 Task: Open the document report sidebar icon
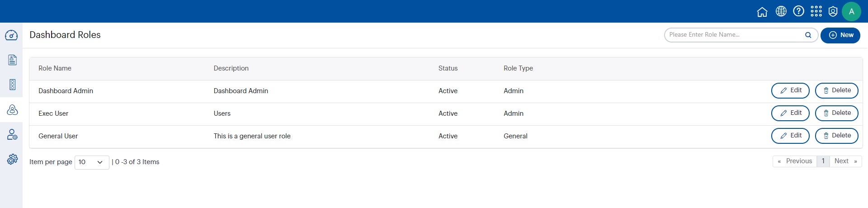click(x=12, y=60)
